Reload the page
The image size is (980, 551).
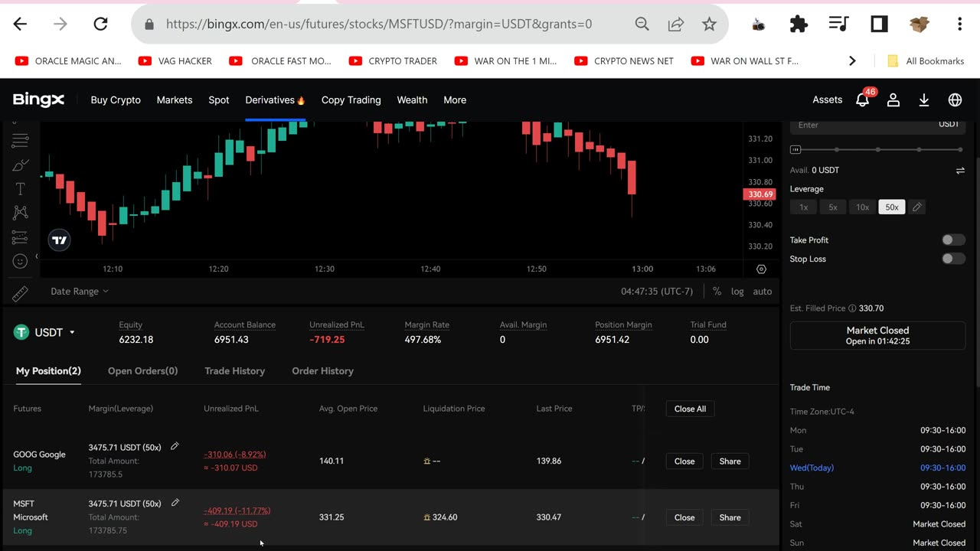100,24
